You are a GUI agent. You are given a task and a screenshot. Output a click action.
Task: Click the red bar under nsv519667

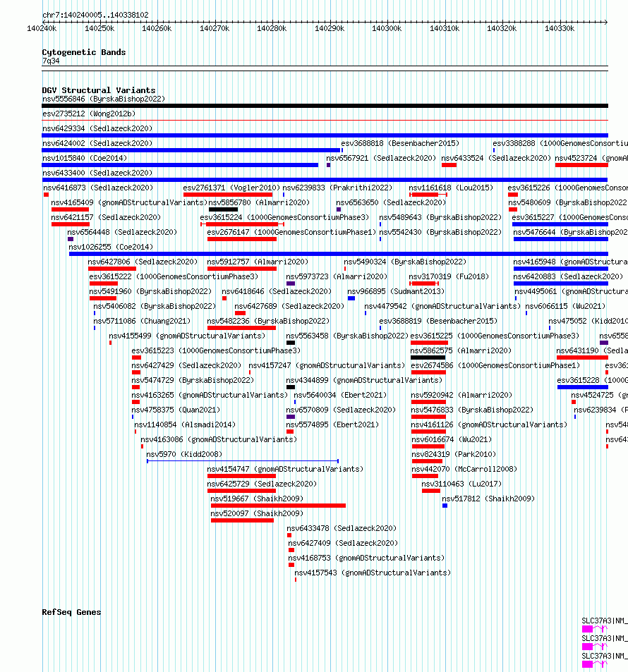pyautogui.click(x=278, y=506)
